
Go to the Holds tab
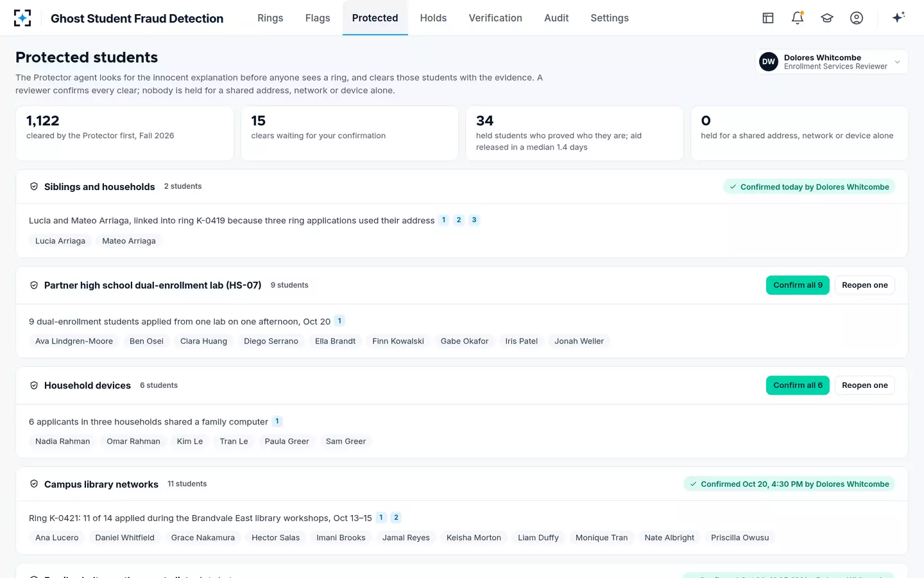click(433, 18)
